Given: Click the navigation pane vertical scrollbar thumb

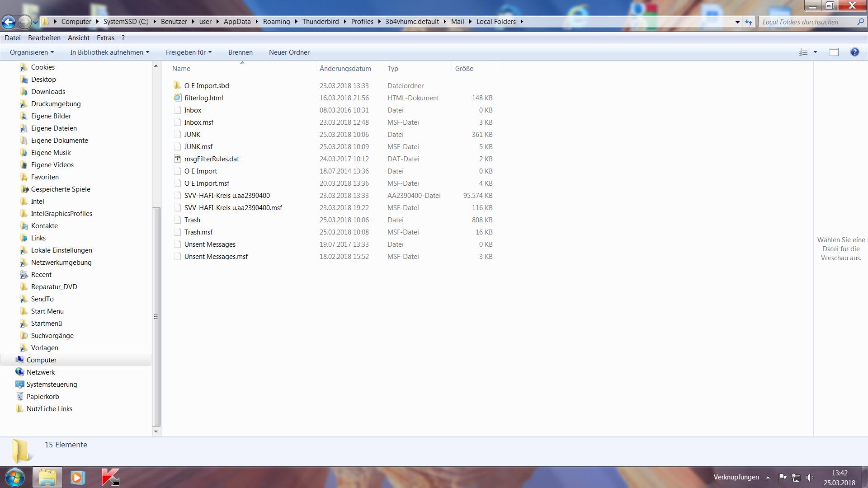Looking at the screenshot, I should (x=156, y=316).
